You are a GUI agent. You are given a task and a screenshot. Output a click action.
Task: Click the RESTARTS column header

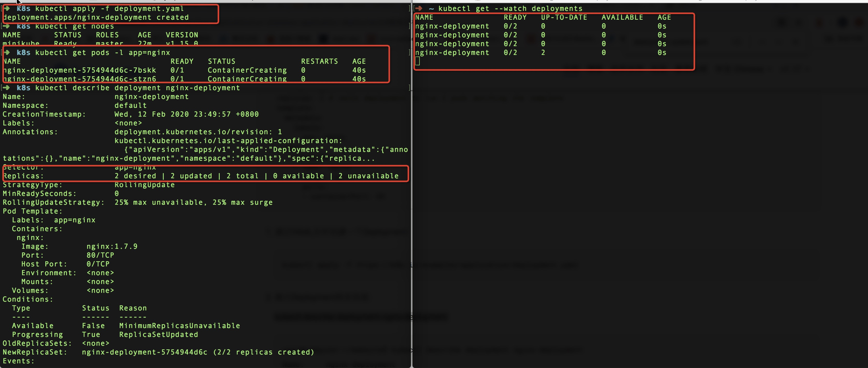coord(319,61)
